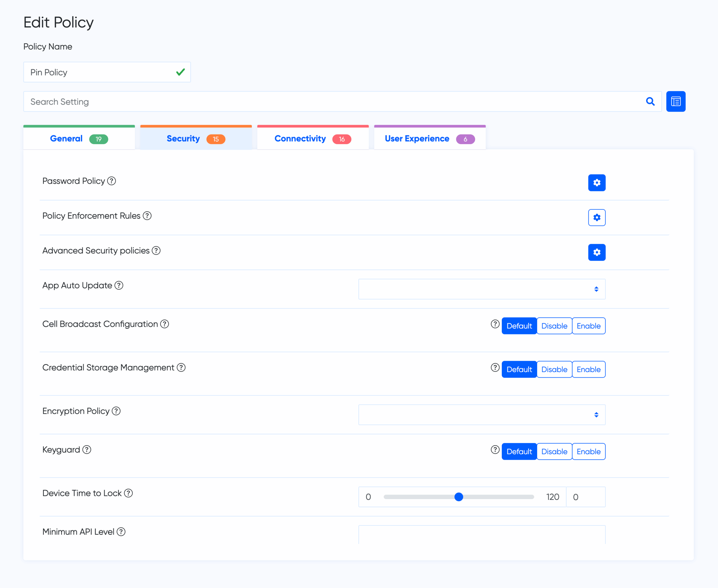The image size is (718, 588).
Task: Open the User Experience tab
Action: coord(429,139)
